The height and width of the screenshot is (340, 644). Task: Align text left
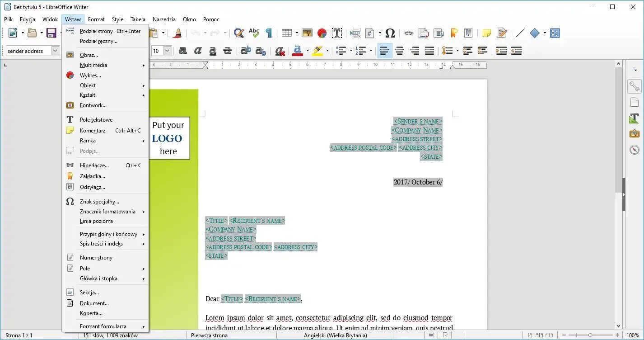(x=385, y=51)
